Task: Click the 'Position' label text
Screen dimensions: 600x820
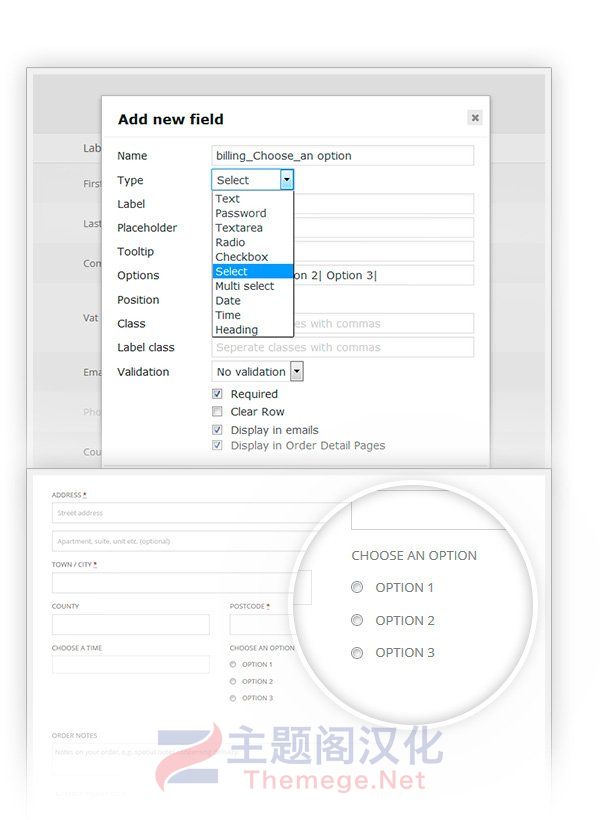Action: point(138,300)
